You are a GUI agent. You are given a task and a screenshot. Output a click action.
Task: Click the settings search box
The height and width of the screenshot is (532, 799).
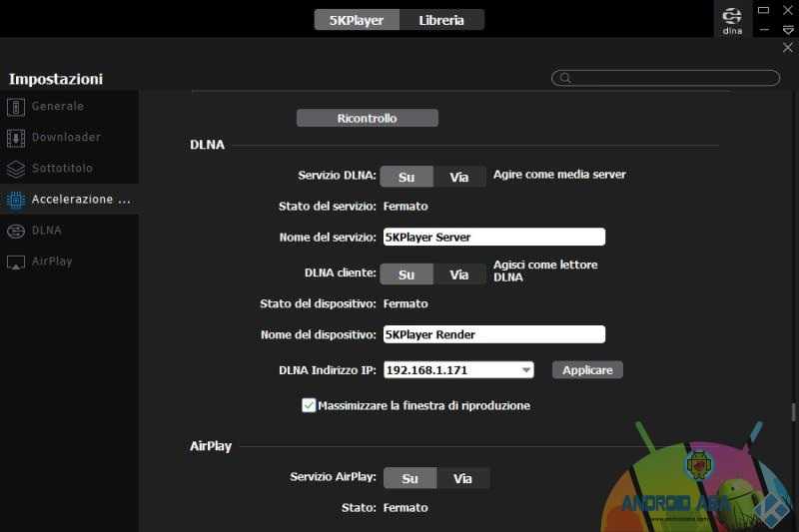665,78
